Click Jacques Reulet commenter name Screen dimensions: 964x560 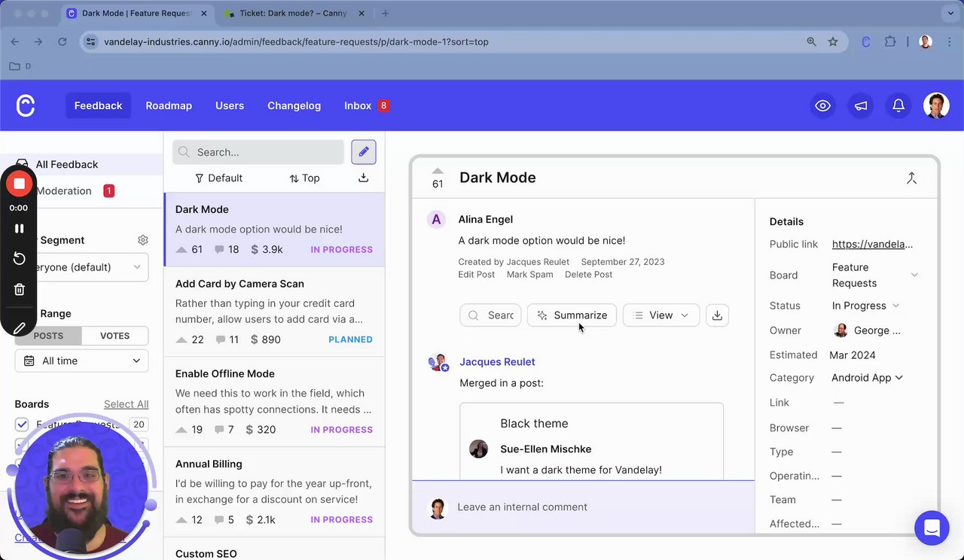497,362
